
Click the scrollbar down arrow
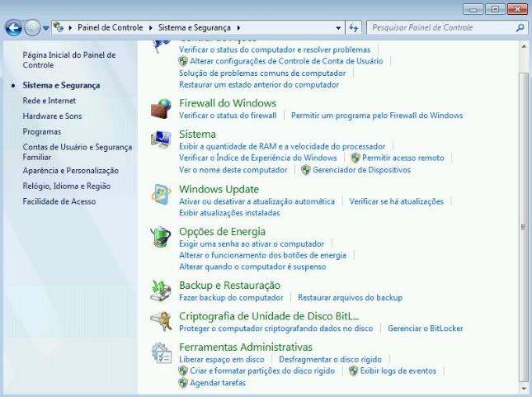tap(524, 388)
